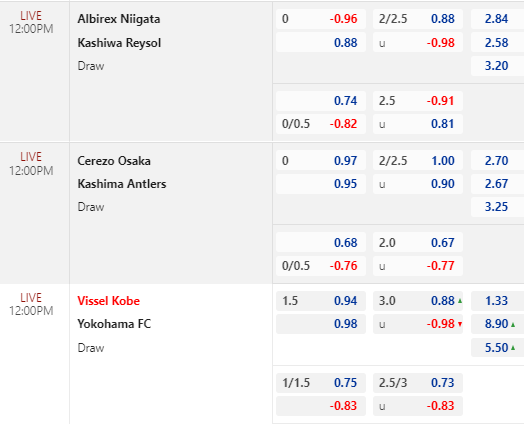This screenshot has width=524, height=424.
Task: Click draw odds 5.50 for Vissel Kobe match
Action: pyautogui.click(x=497, y=348)
